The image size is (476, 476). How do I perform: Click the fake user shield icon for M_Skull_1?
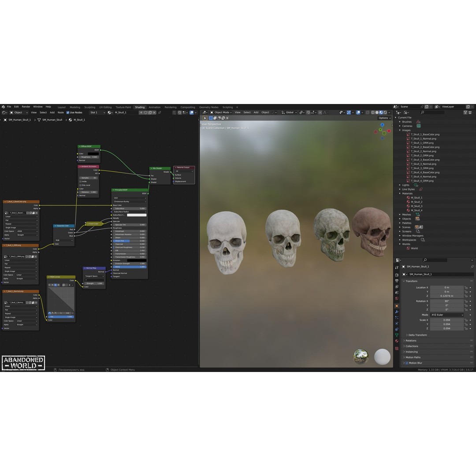(146, 113)
